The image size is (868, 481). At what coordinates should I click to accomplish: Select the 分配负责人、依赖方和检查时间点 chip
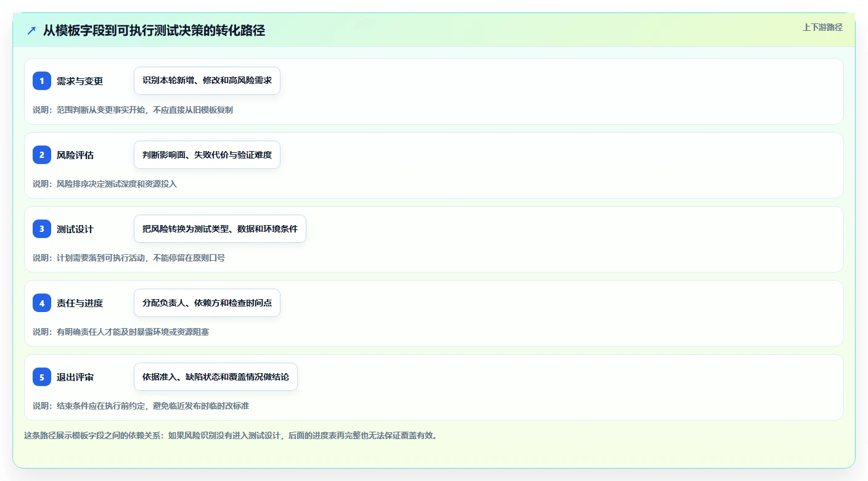click(x=207, y=303)
